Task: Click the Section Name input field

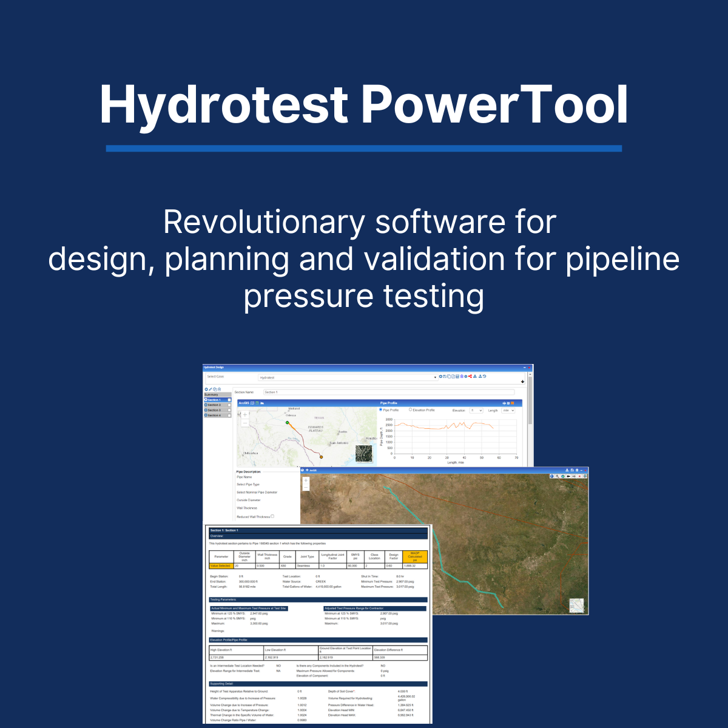Action: pos(388,392)
